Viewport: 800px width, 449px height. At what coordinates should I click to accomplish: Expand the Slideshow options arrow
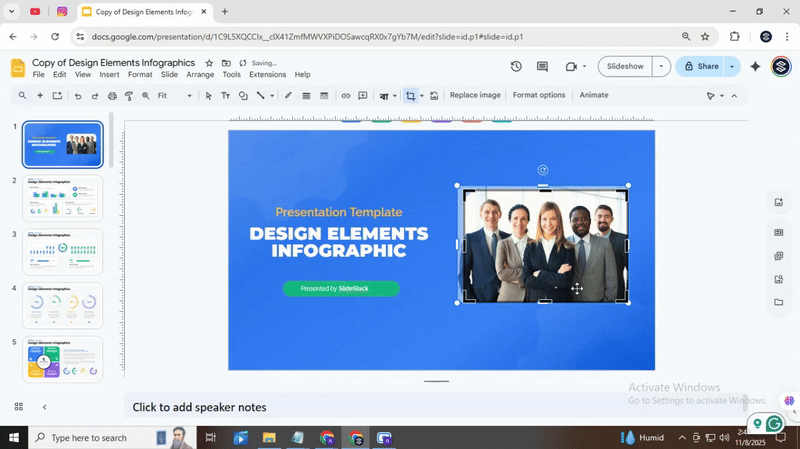(x=660, y=67)
